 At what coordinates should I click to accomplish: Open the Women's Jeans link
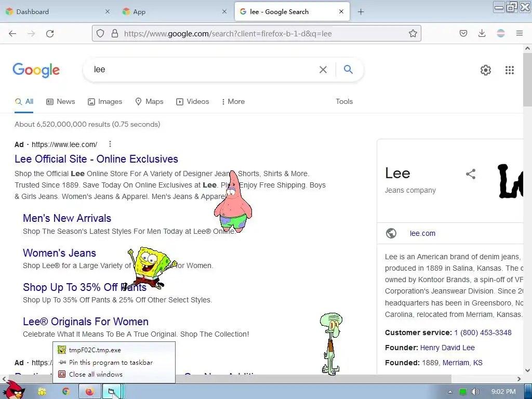(x=59, y=253)
